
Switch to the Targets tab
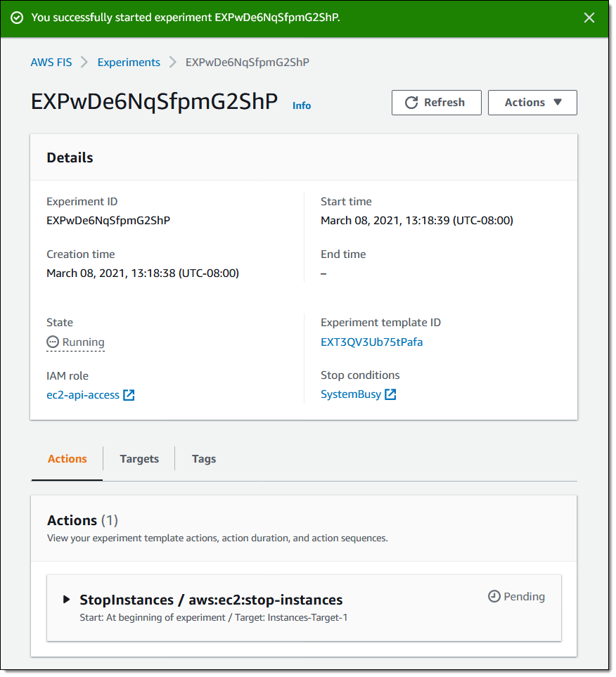pyautogui.click(x=139, y=458)
